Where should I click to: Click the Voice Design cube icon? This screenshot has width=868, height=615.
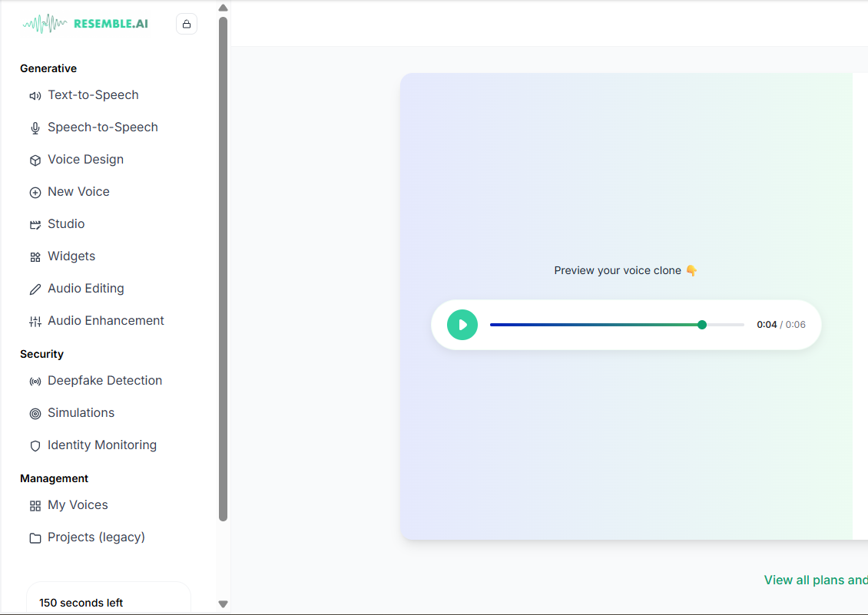(x=35, y=160)
